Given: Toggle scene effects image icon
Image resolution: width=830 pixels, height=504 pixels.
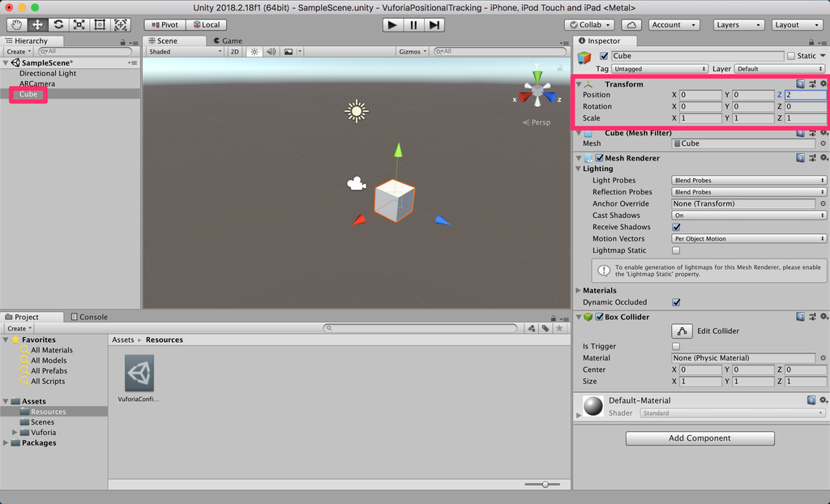Looking at the screenshot, I should [289, 51].
